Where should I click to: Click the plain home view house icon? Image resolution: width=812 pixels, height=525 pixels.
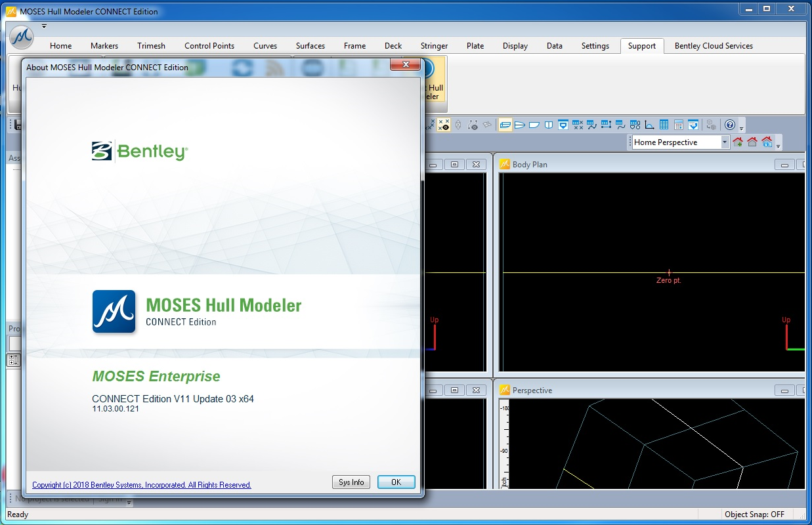point(752,142)
